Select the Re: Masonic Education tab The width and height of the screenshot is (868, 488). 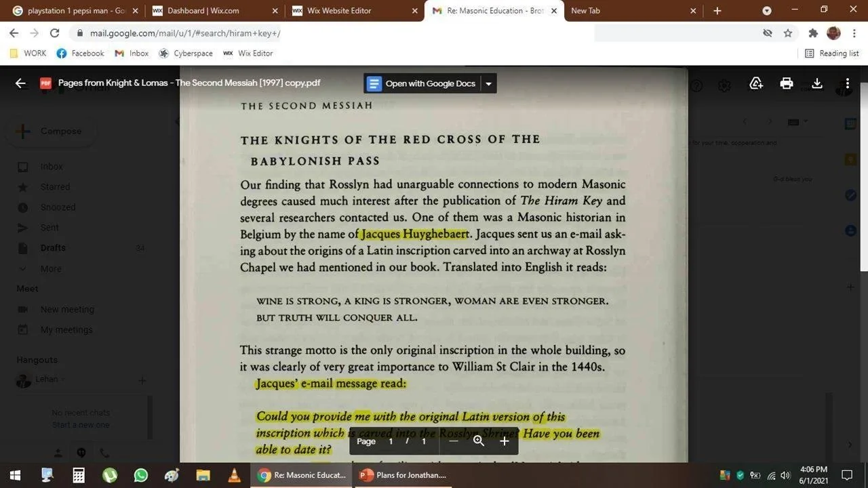(x=494, y=11)
